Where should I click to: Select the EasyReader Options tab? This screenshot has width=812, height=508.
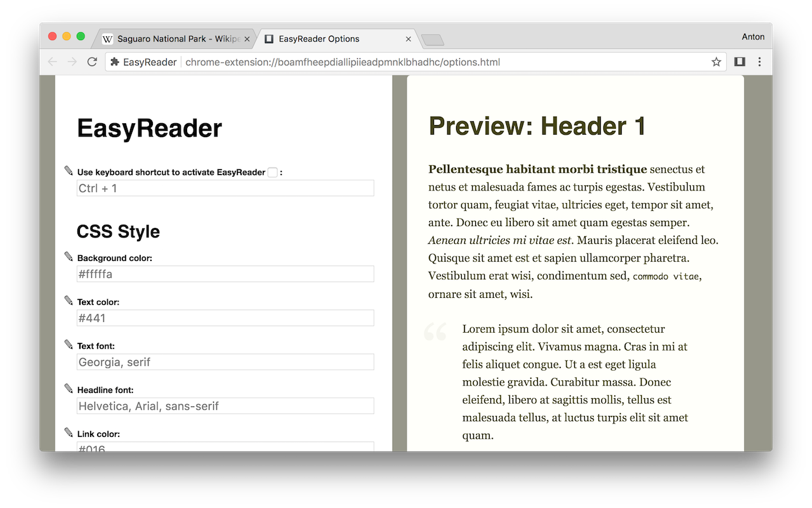click(330, 39)
